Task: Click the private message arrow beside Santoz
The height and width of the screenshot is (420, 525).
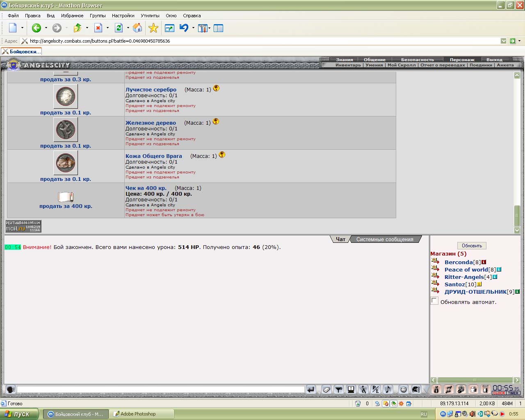Action: [436, 284]
